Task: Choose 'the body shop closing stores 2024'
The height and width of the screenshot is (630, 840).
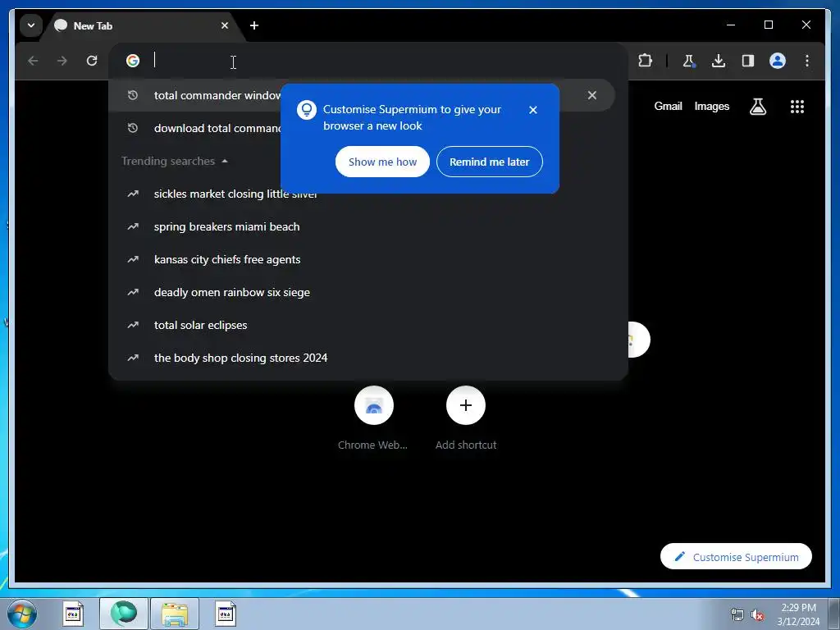Action: [362, 358]
